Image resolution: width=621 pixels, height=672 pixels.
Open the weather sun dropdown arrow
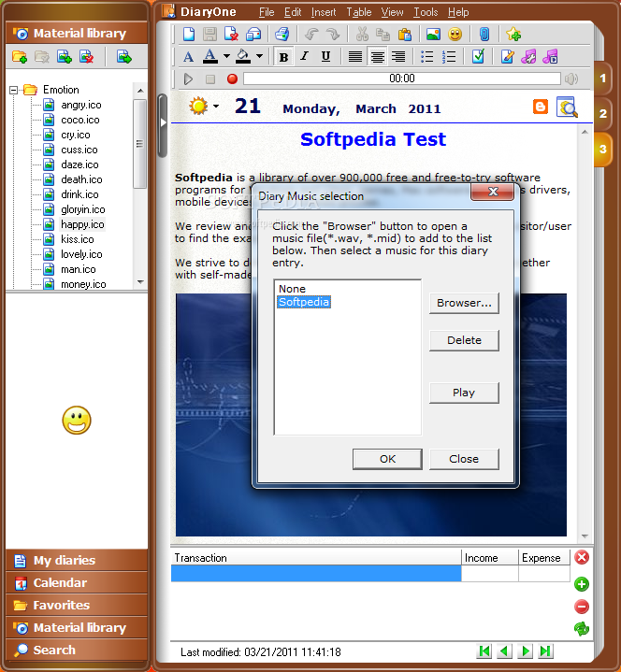click(216, 107)
